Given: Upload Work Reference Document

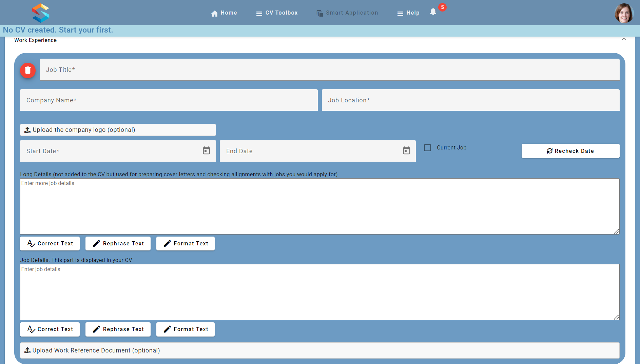Looking at the screenshot, I should coord(320,350).
